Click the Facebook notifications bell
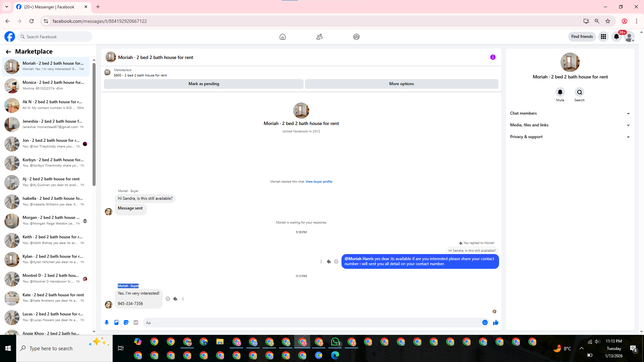 (x=616, y=37)
